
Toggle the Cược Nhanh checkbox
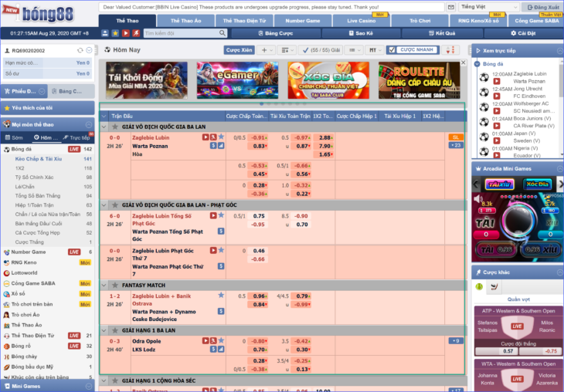pos(392,50)
